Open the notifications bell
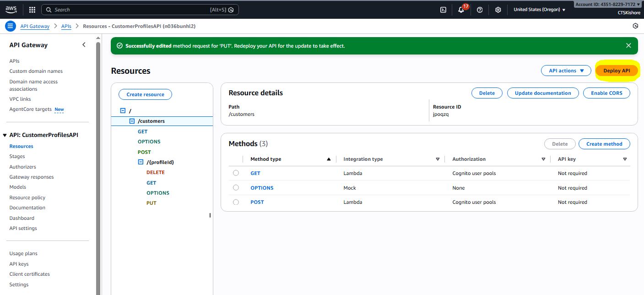Screen dimensions: 644x295 coord(461,10)
